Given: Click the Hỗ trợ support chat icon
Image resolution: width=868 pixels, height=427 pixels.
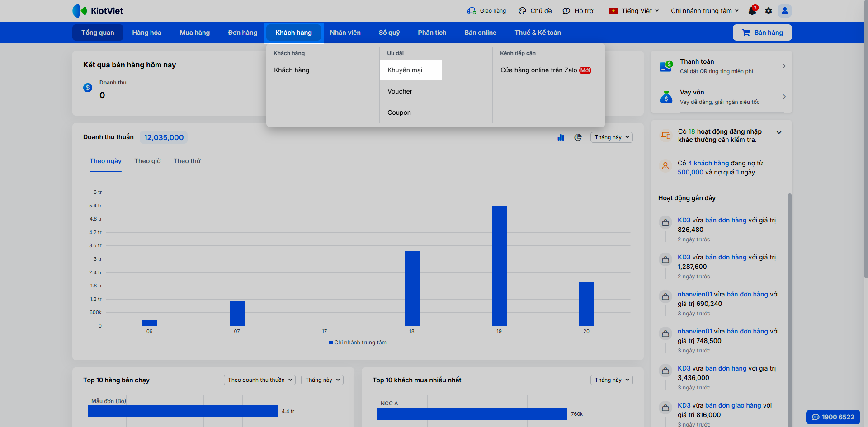Looking at the screenshot, I should pyautogui.click(x=566, y=11).
